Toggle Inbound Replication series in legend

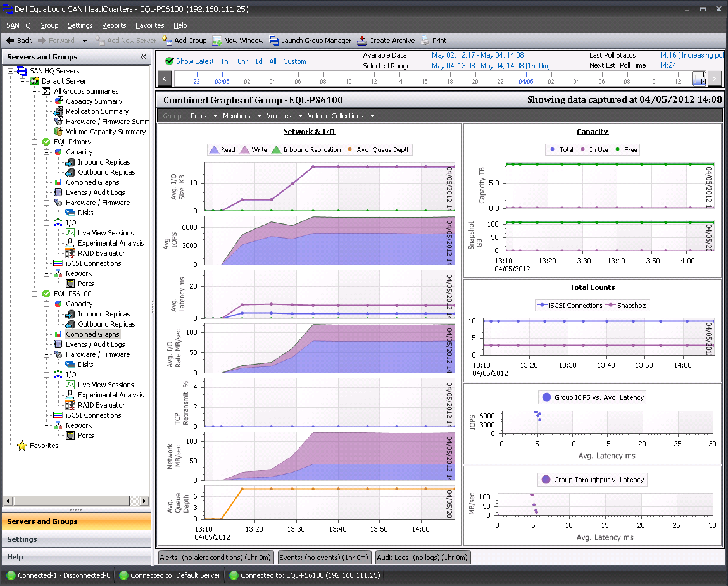pyautogui.click(x=306, y=150)
